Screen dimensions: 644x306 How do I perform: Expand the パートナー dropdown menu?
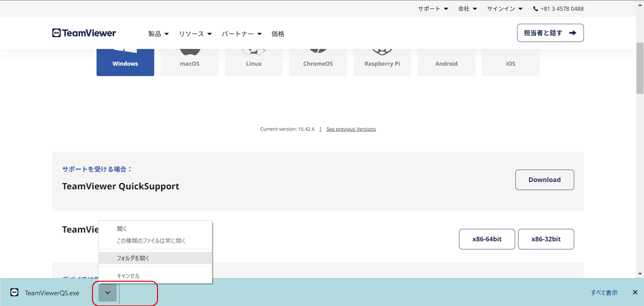click(241, 34)
